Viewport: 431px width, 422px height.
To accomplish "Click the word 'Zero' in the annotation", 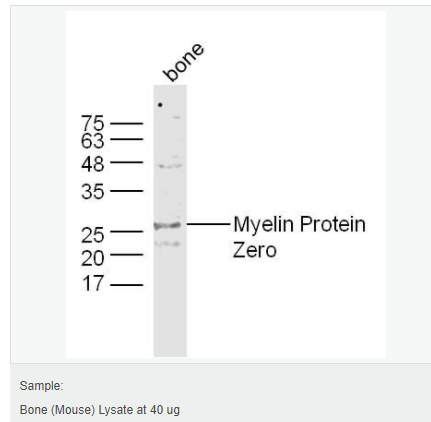I will coord(255,250).
